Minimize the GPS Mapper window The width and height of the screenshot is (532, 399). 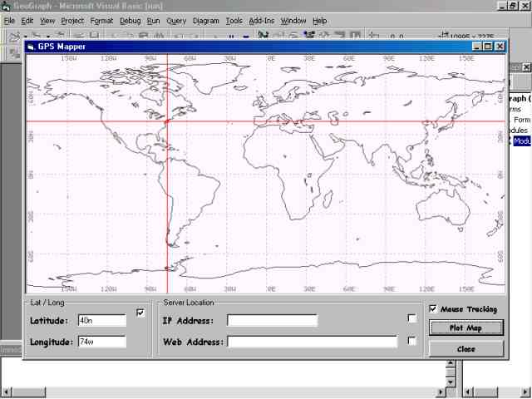tap(476, 47)
